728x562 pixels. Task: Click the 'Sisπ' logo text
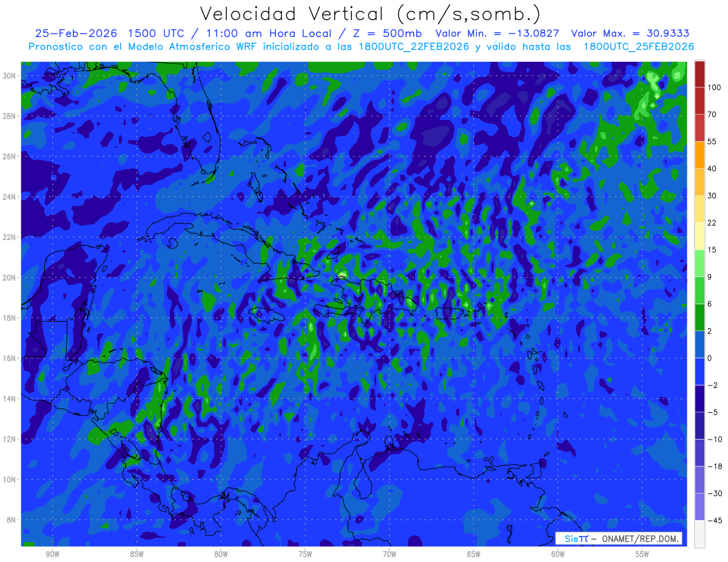[577, 539]
